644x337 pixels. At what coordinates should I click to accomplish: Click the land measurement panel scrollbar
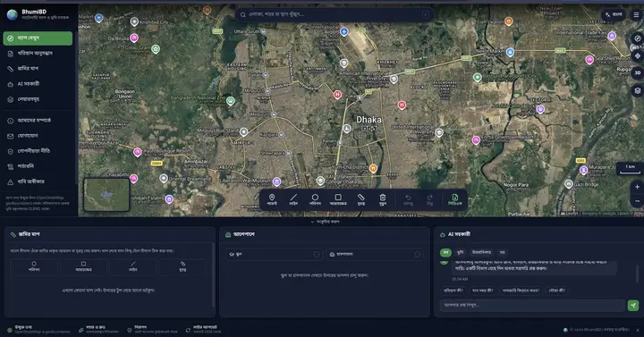pyautogui.click(x=213, y=275)
